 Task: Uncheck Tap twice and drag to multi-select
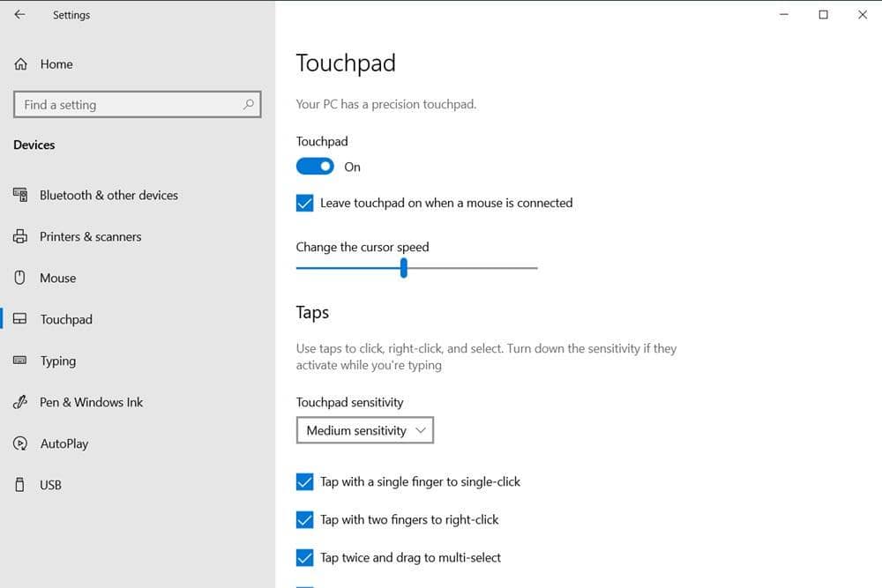(304, 558)
